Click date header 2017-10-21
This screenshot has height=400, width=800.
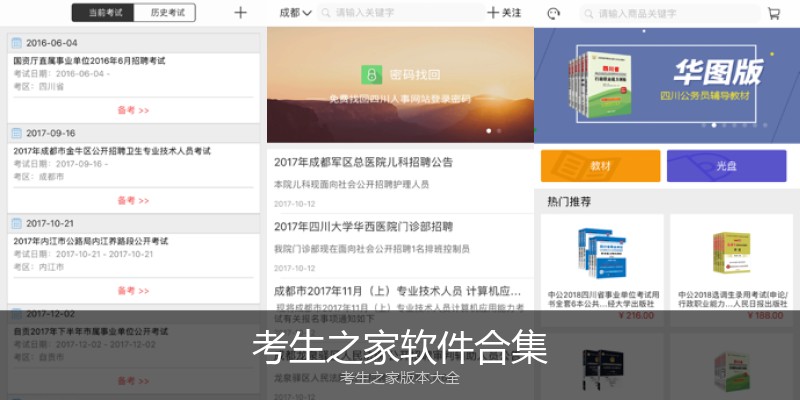pos(50,223)
